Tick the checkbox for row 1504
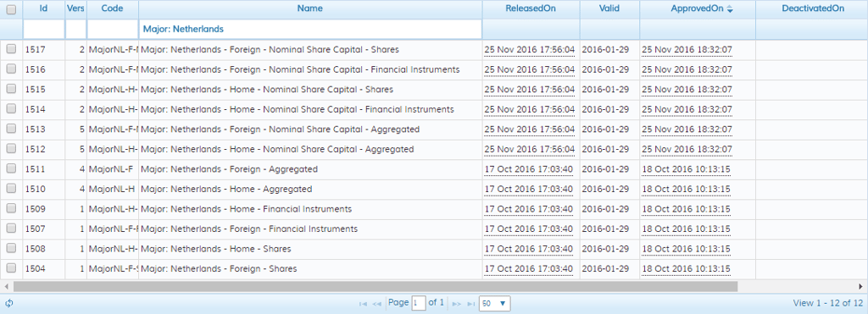The width and height of the screenshot is (868, 314). (x=11, y=268)
